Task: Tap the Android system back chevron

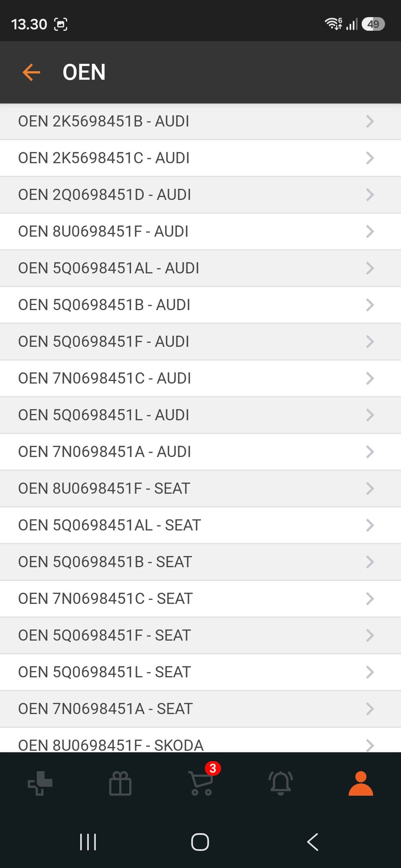Action: 312,842
